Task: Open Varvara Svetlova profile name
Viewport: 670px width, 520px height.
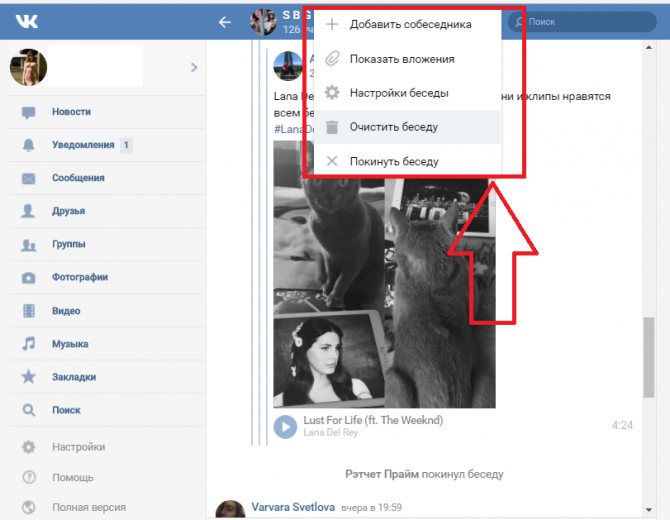Action: click(293, 507)
